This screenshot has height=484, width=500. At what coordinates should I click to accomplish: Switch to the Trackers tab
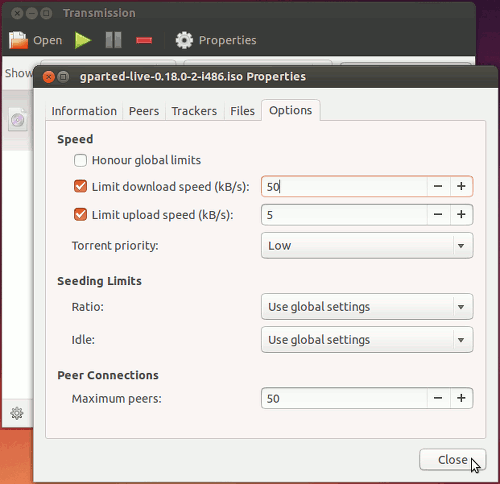tap(194, 111)
